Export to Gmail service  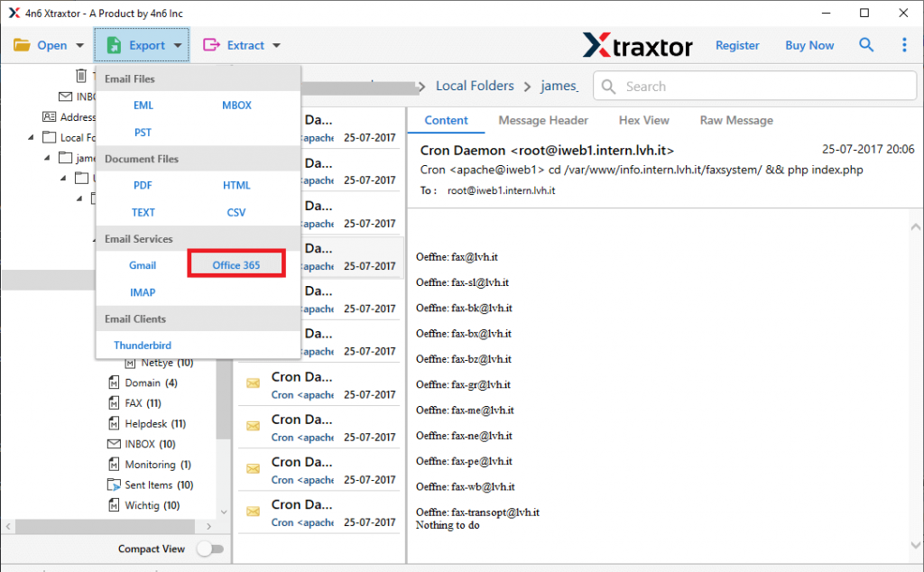(x=143, y=265)
